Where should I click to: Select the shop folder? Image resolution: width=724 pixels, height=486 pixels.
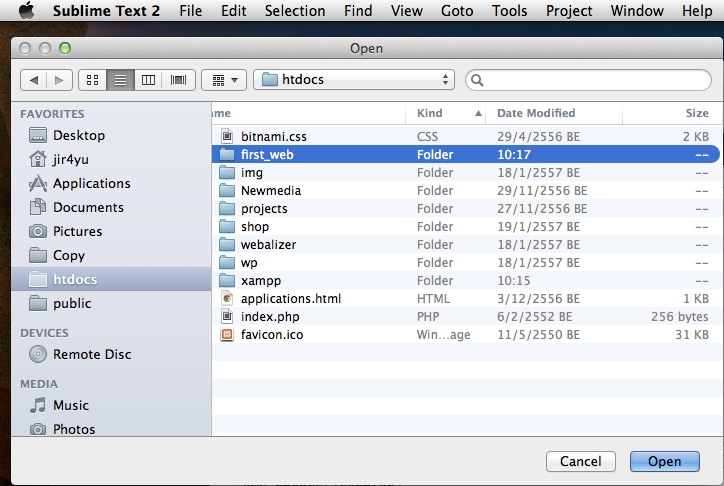466,227
